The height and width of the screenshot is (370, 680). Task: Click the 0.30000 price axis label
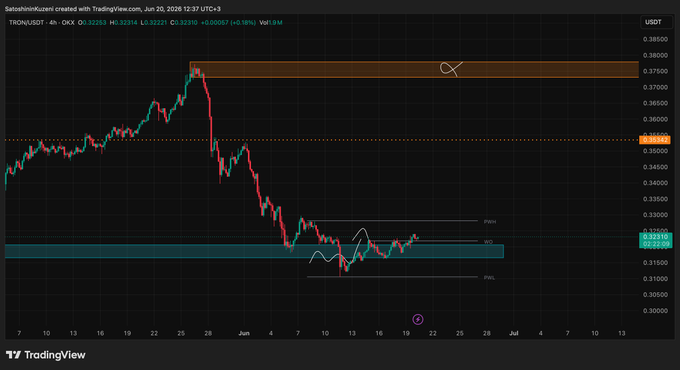(x=655, y=311)
